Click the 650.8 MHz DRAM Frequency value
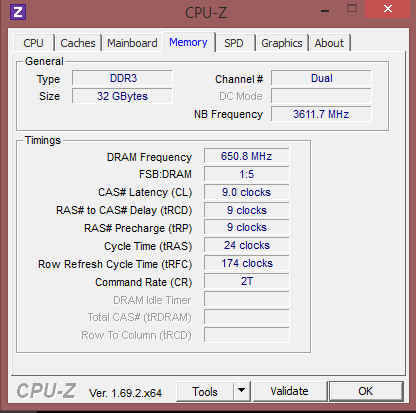The height and width of the screenshot is (413, 416). [x=247, y=156]
